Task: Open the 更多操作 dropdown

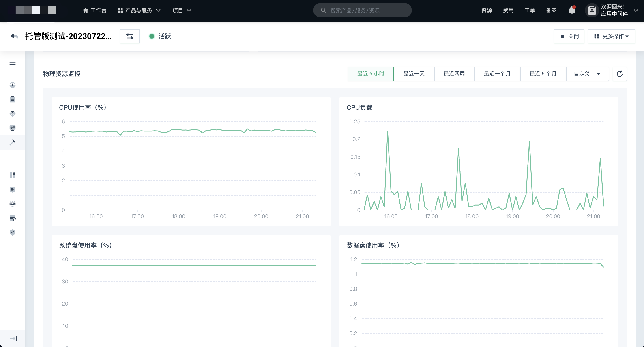Action: [x=612, y=36]
